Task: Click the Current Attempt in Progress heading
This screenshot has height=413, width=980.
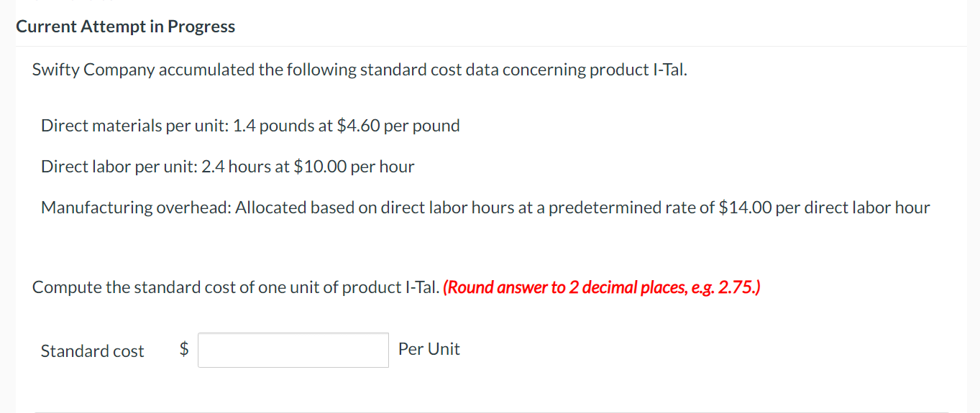Action: tap(125, 27)
